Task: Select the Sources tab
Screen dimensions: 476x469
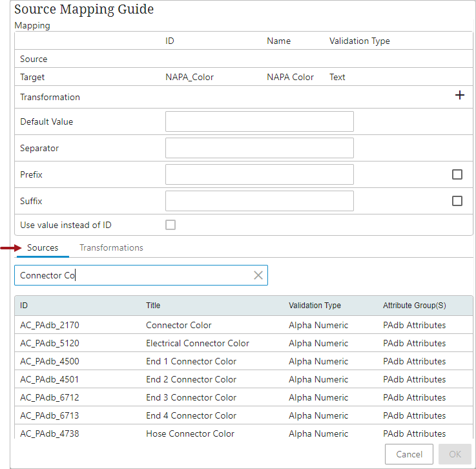Action: pyautogui.click(x=43, y=247)
